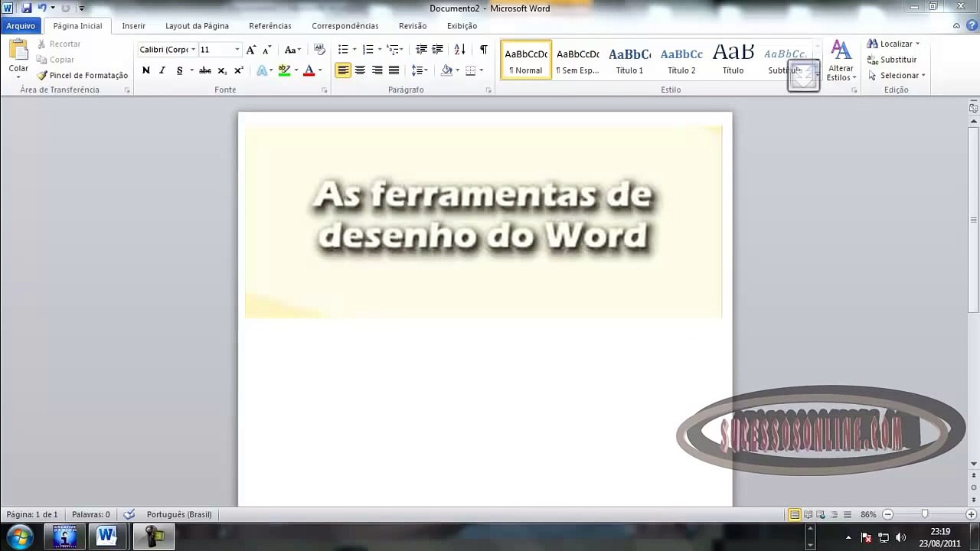This screenshot has width=980, height=551.
Task: Switch to Correspondências tab
Action: click(x=345, y=26)
